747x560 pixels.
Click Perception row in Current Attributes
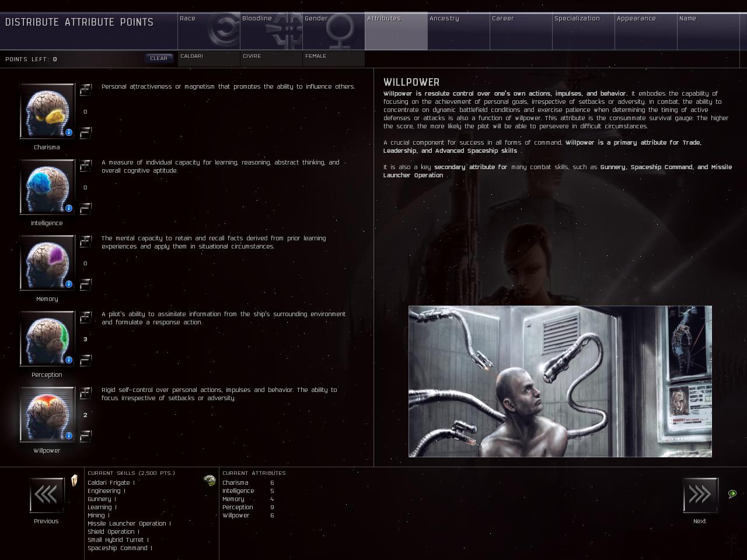[x=248, y=508]
